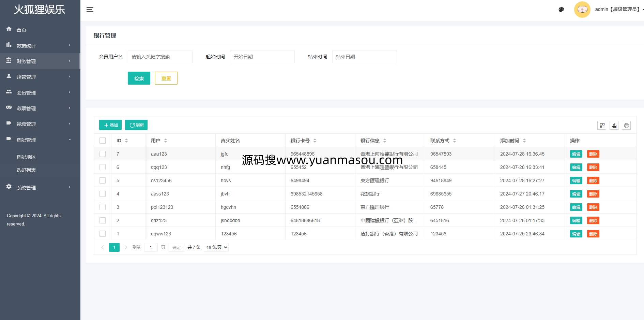Screen dimensions: 644x320
Task: Toggle the select-all header checkbox
Action: click(103, 141)
